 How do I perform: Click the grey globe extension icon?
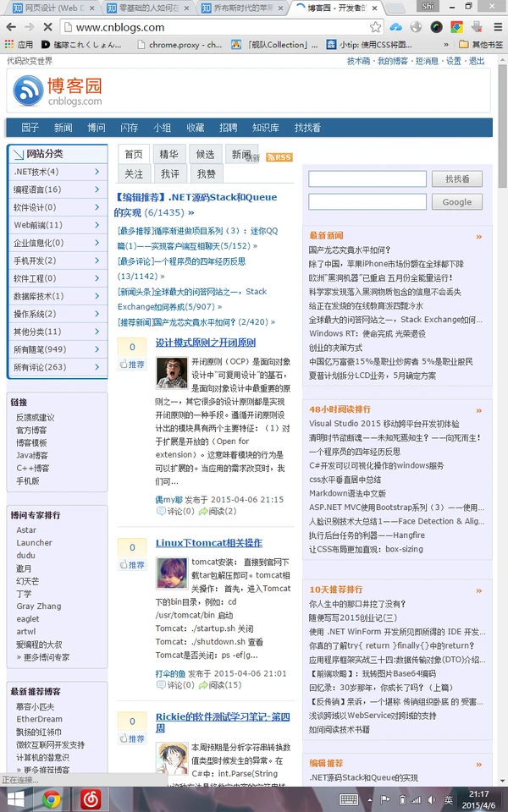(417, 27)
